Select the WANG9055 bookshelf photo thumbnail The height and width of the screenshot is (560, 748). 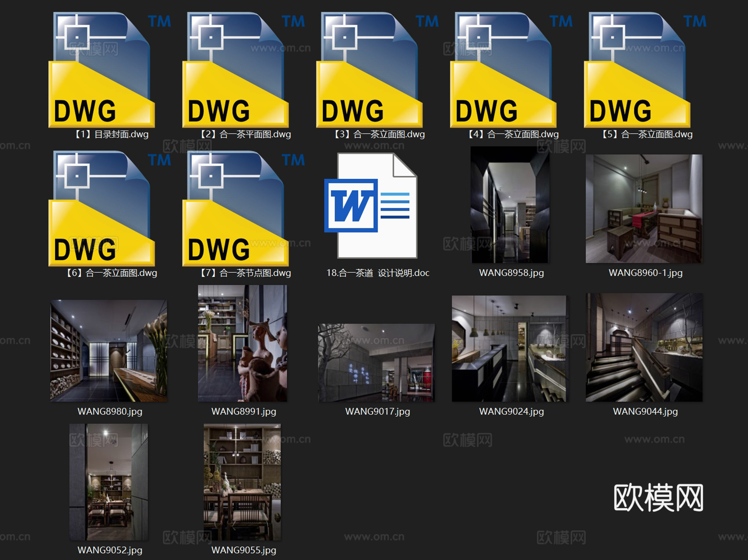click(x=242, y=482)
